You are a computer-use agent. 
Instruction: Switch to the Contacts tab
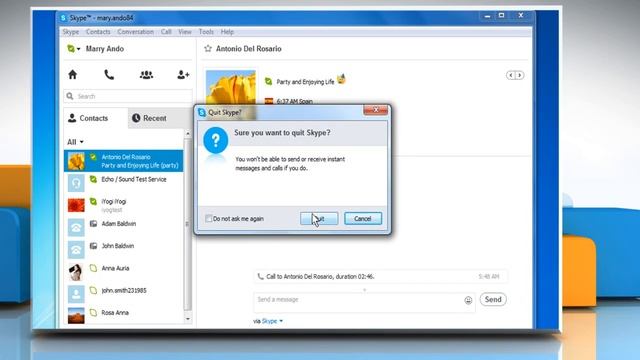click(96, 118)
